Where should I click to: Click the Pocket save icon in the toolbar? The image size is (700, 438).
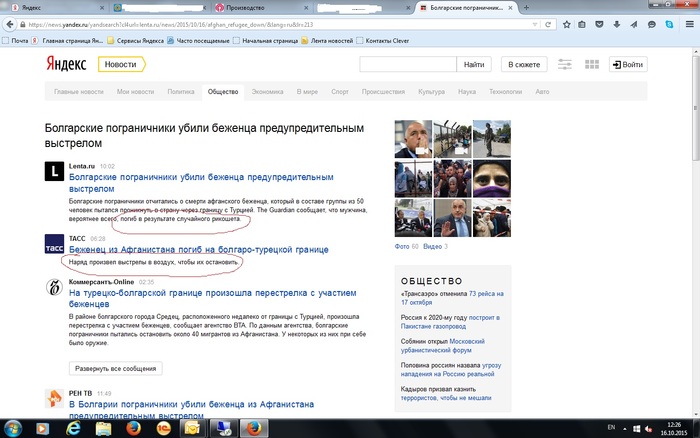tap(600, 25)
